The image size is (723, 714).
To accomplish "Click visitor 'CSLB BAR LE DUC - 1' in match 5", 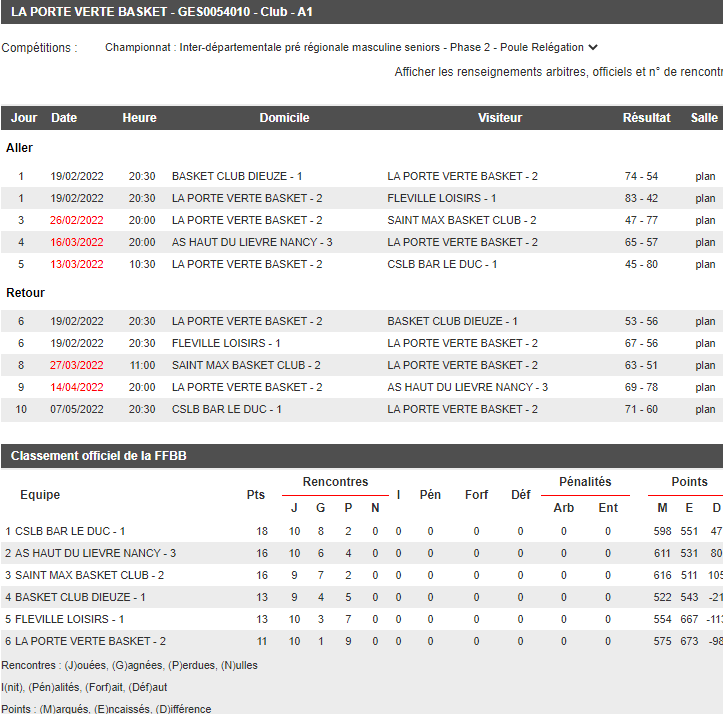I will coord(442,264).
